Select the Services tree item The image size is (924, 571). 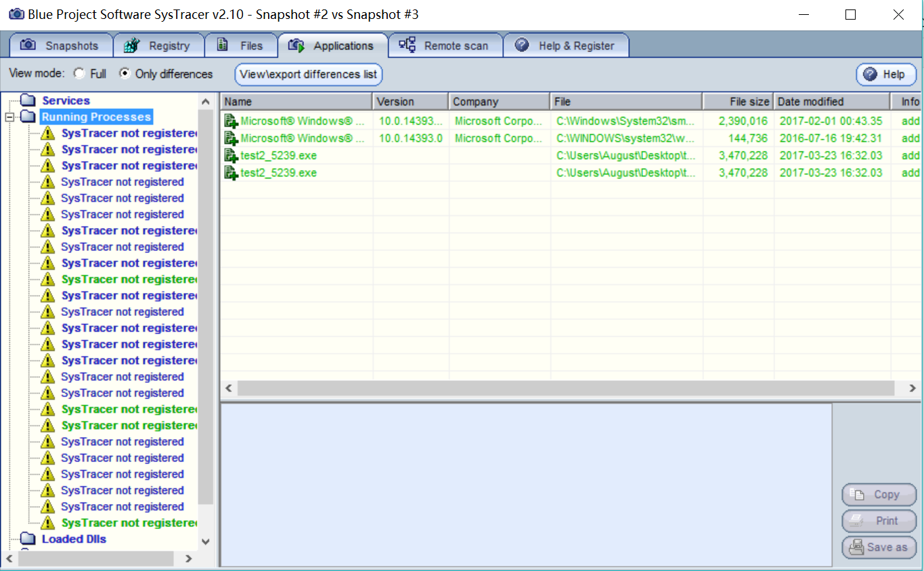66,100
